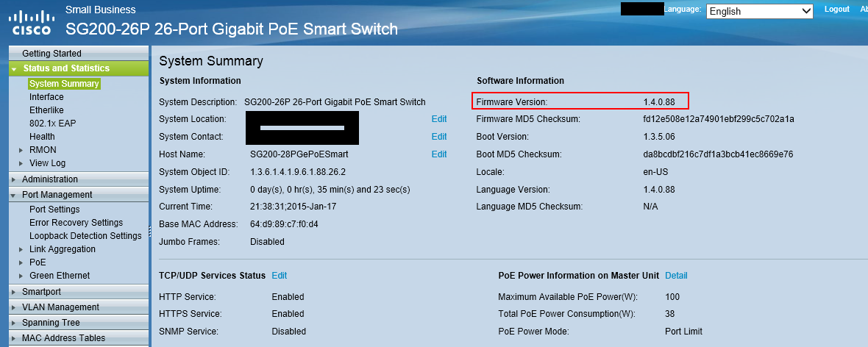
Task: Click the sidebar resize handle
Action: click(x=150, y=232)
